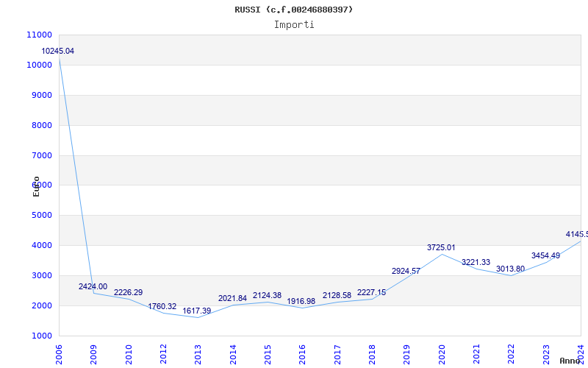Select the 10000 y-axis tick label

(40, 65)
